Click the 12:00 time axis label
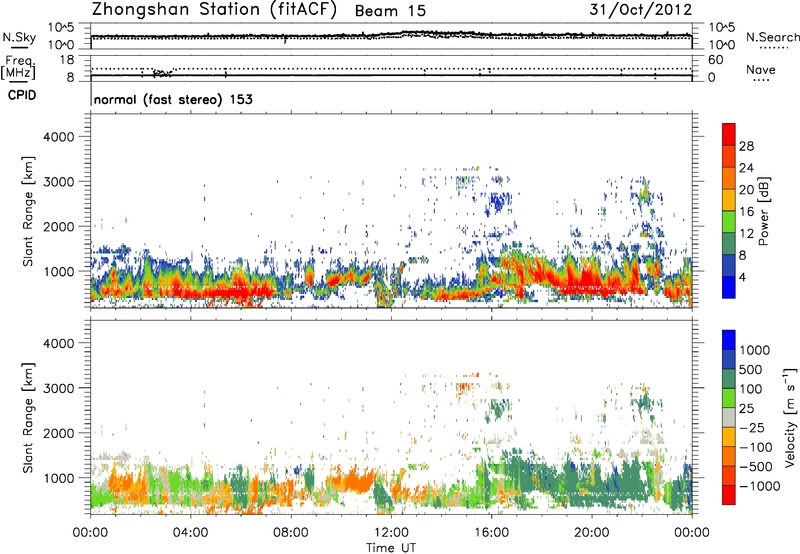800x554 pixels. 391,533
